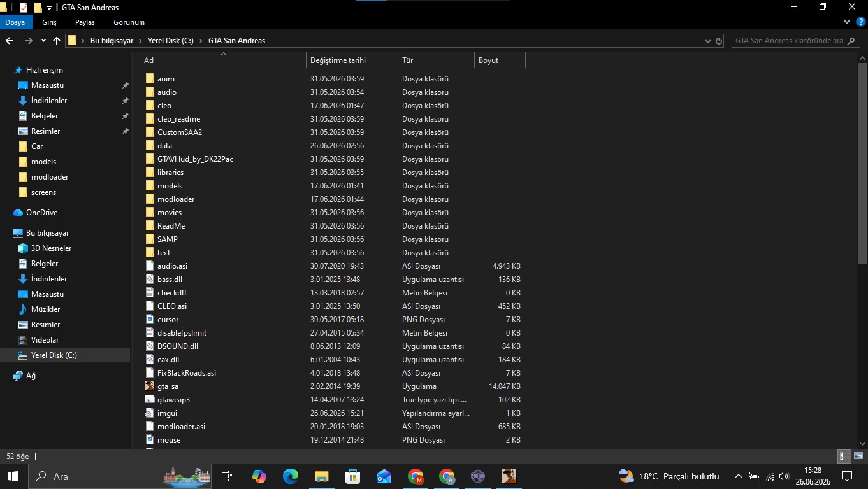
Task: Open recent locations dropdown arrow
Action: click(43, 41)
